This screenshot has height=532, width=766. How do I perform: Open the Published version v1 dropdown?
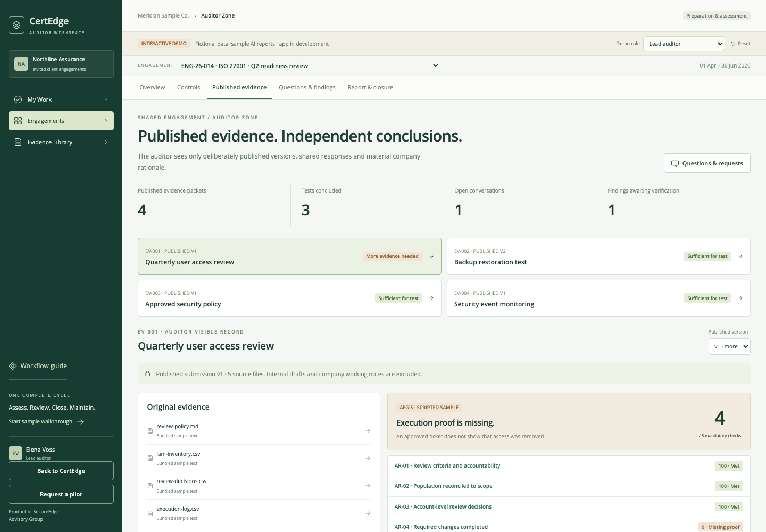(x=729, y=346)
